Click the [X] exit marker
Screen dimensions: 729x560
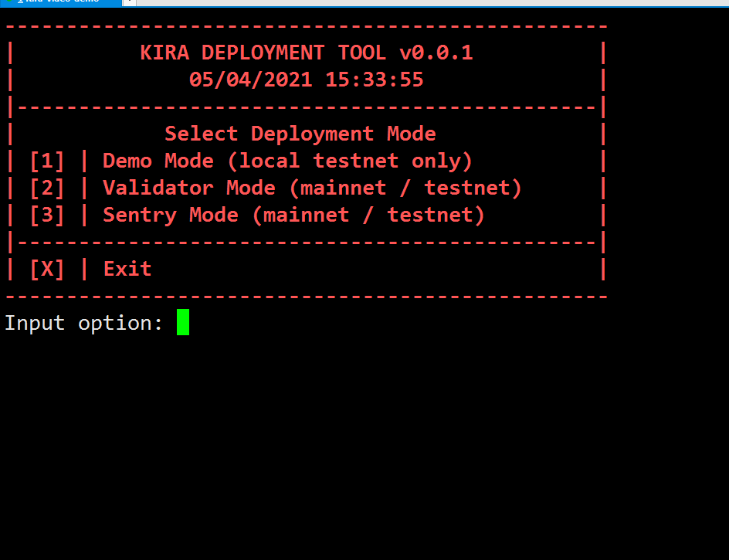[x=47, y=269]
